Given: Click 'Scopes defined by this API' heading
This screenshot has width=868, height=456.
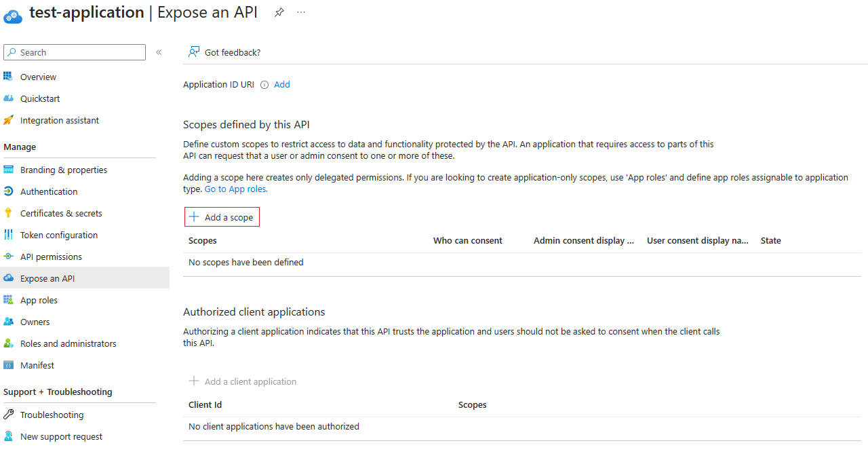Looking at the screenshot, I should point(246,125).
